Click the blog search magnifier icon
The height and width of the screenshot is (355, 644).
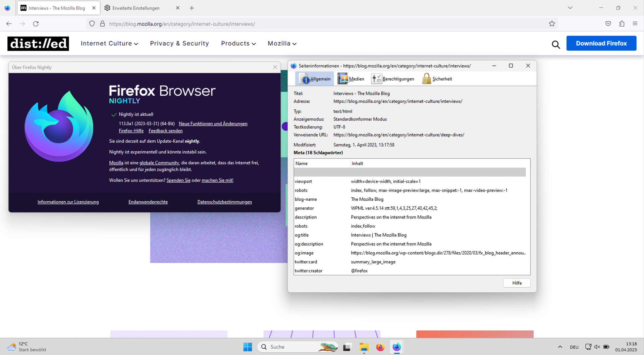point(556,44)
